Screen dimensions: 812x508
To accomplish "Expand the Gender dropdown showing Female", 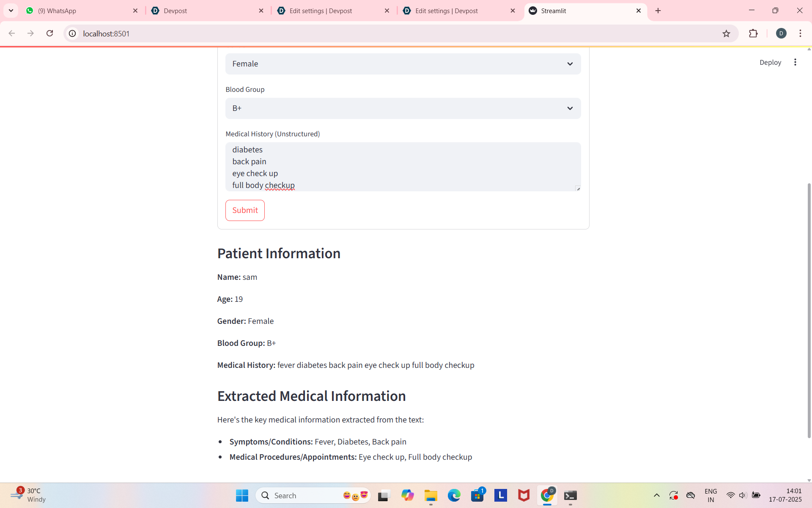I will point(403,64).
